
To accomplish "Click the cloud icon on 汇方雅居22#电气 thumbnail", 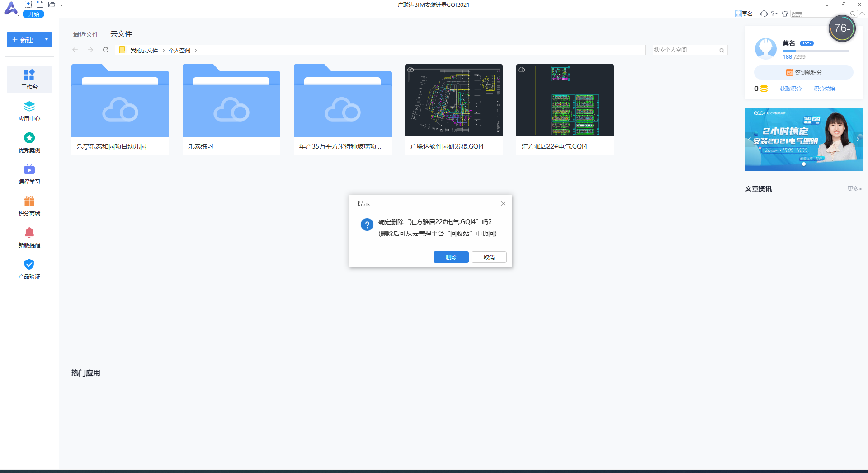I will [x=522, y=70].
